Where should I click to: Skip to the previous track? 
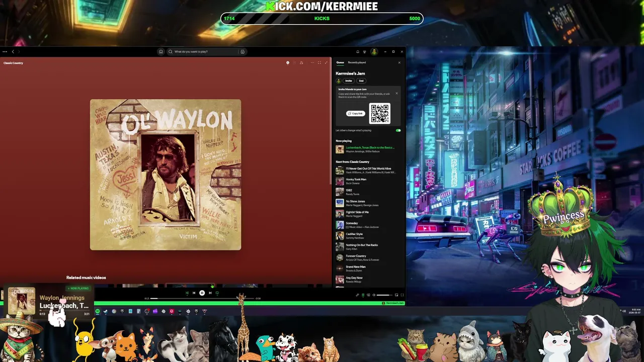[194, 293]
